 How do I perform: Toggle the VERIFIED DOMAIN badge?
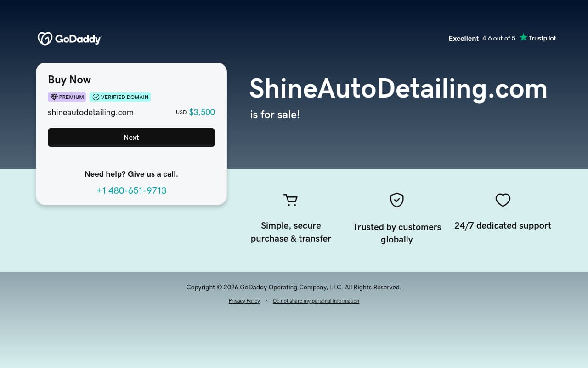pos(120,97)
